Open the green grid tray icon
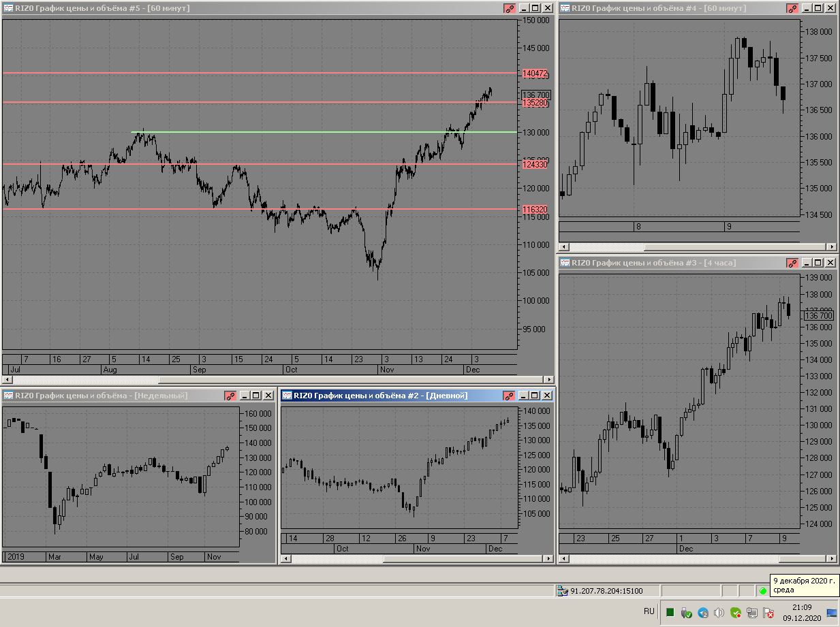The image size is (840, 627). [670, 613]
